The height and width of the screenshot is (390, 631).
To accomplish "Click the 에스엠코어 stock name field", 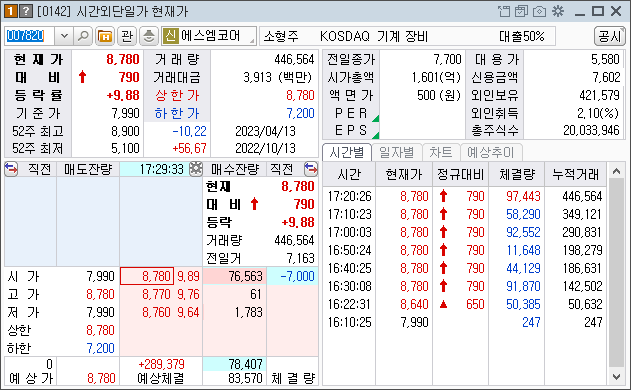I will (x=209, y=36).
